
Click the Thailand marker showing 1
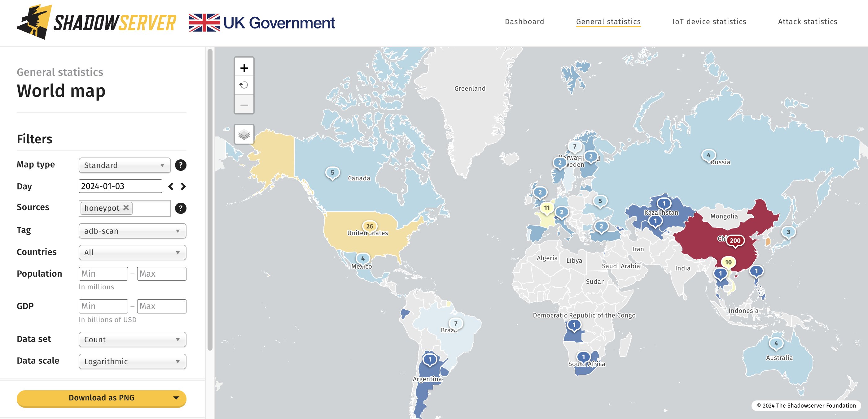click(721, 274)
